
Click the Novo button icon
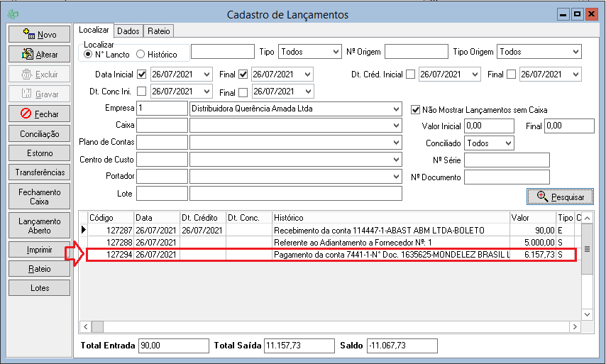[29, 34]
